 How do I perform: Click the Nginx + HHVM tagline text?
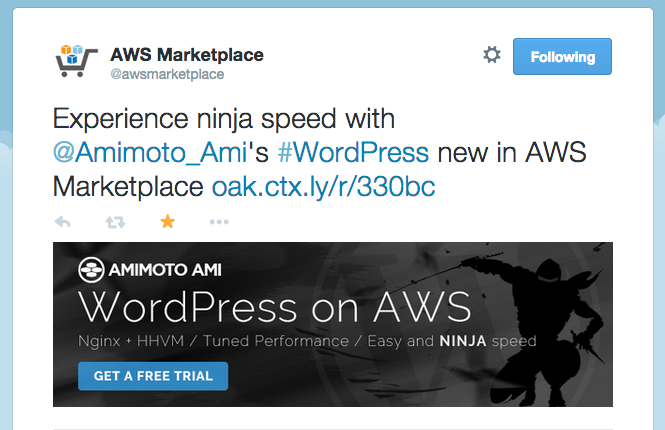[131, 341]
